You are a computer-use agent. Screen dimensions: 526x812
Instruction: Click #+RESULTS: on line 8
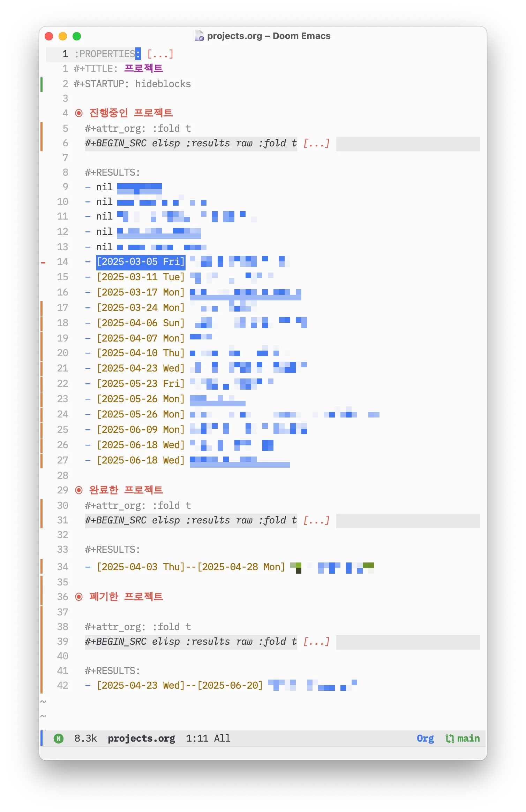pos(112,173)
